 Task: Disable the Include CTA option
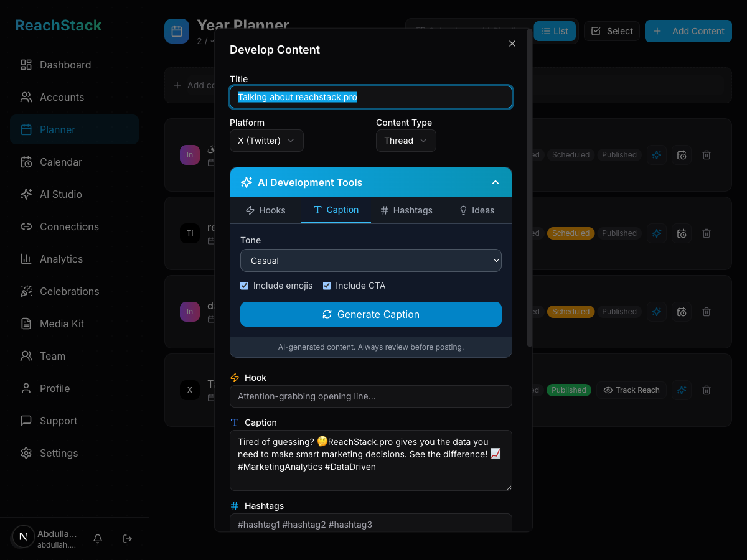click(x=327, y=286)
